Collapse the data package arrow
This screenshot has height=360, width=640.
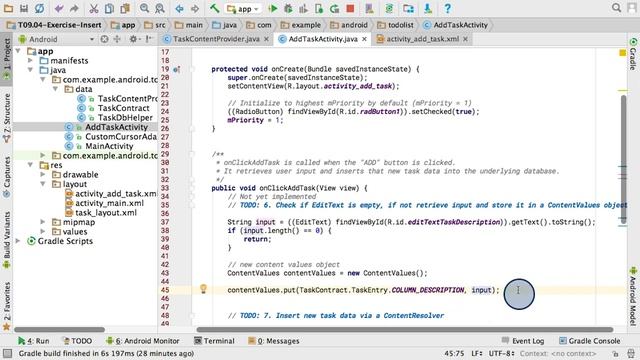point(55,89)
